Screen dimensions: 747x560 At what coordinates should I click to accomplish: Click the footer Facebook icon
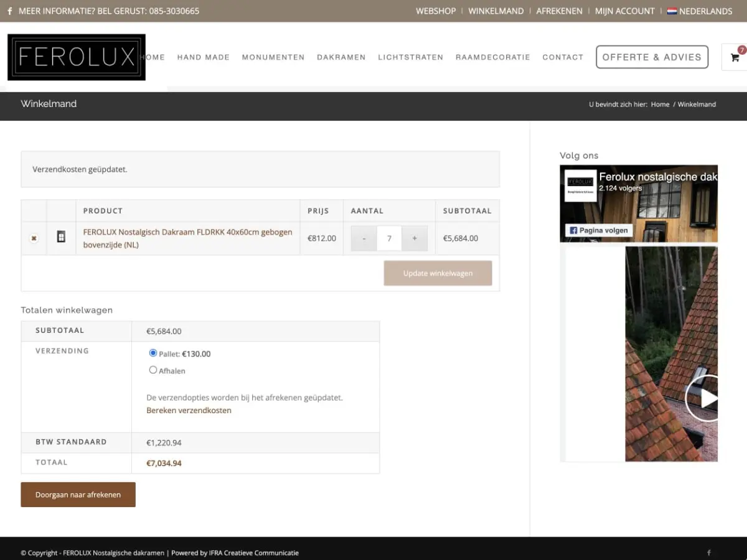point(708,553)
